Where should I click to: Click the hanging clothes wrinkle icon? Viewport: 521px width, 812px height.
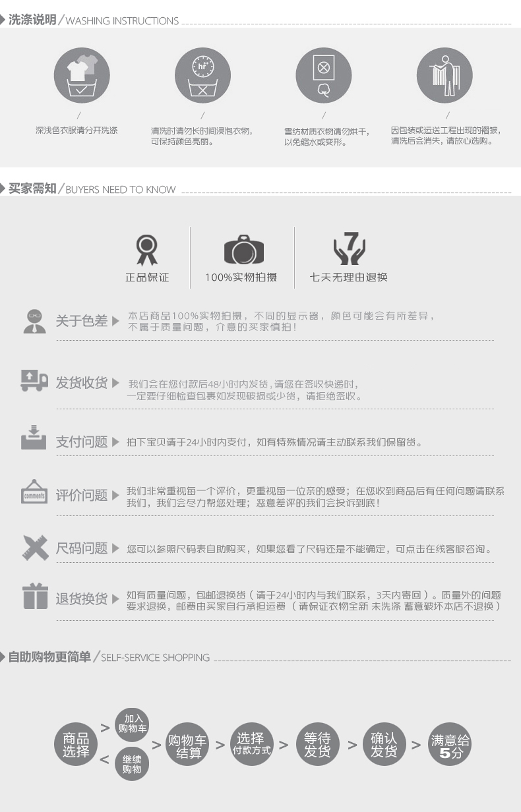(x=445, y=75)
